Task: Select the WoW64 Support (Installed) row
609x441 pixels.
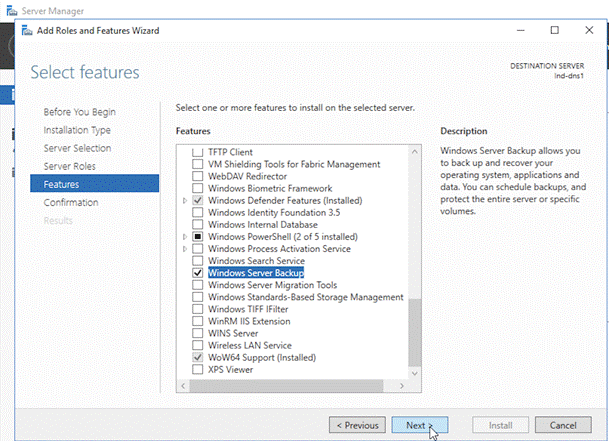Action: 262,357
